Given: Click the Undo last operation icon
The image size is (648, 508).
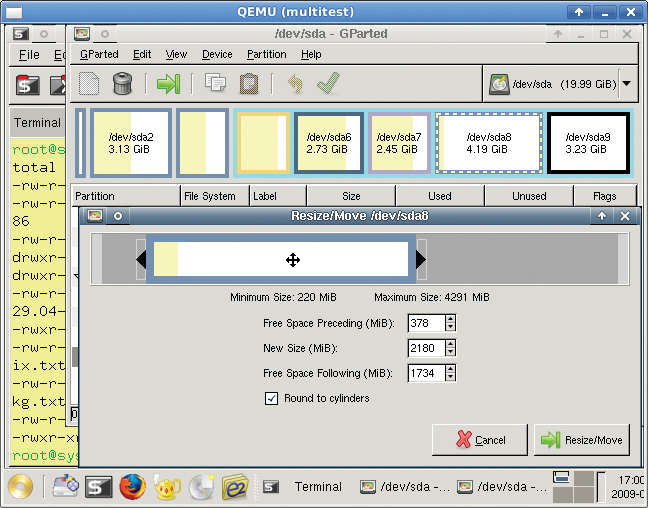Looking at the screenshot, I should pyautogui.click(x=295, y=84).
